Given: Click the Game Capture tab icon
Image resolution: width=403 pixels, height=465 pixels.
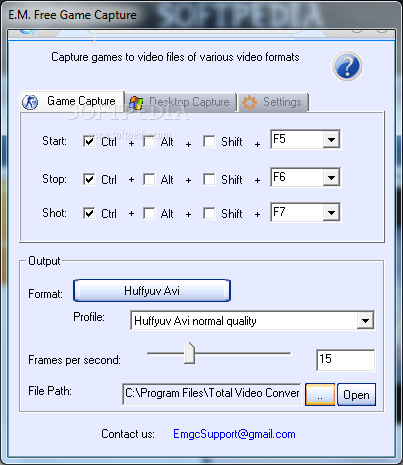Looking at the screenshot, I should pyautogui.click(x=30, y=102).
